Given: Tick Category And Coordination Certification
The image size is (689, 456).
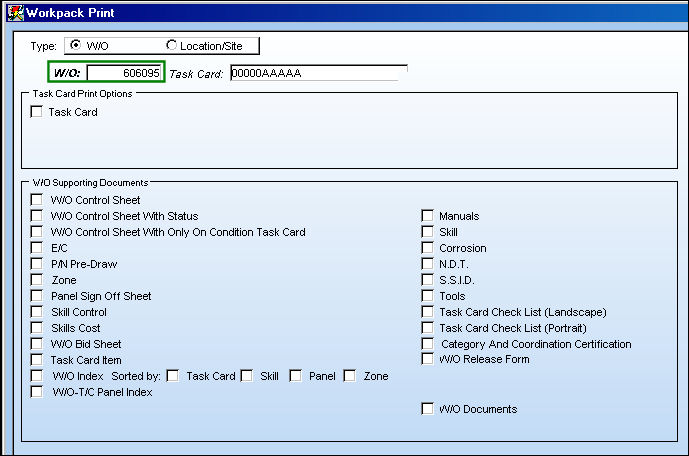Looking at the screenshot, I should (427, 344).
